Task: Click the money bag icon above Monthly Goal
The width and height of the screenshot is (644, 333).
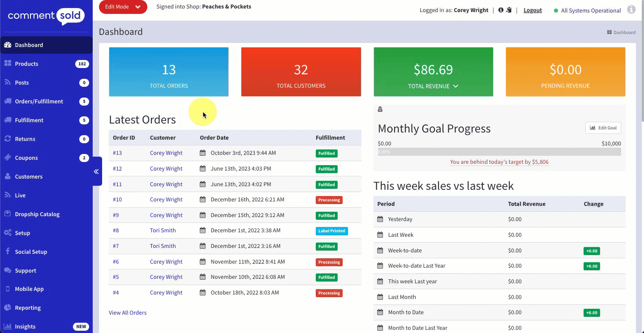Action: tap(380, 109)
